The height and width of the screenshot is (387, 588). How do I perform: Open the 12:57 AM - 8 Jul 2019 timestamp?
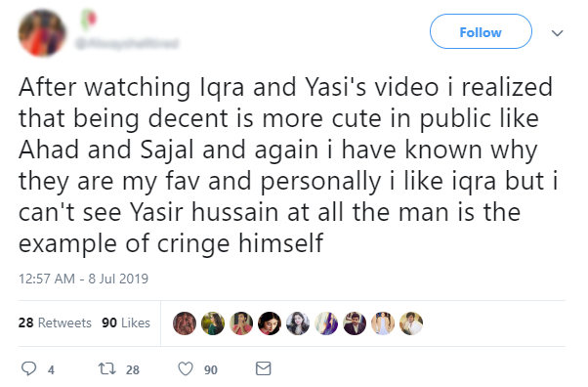coord(83,279)
